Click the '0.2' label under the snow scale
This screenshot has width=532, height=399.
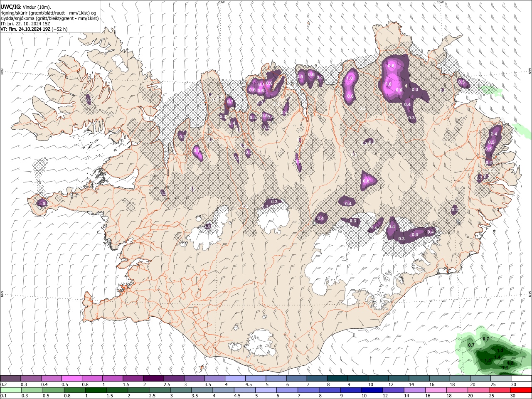[4, 384]
